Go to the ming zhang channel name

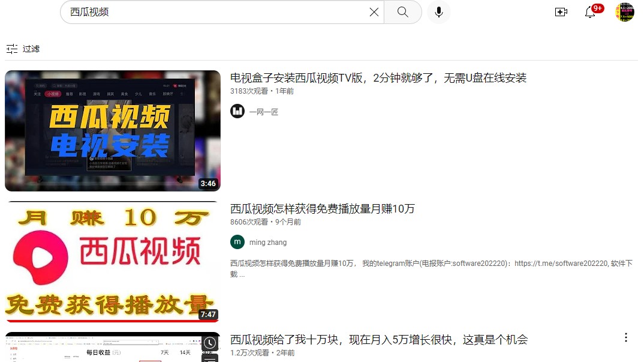(268, 243)
